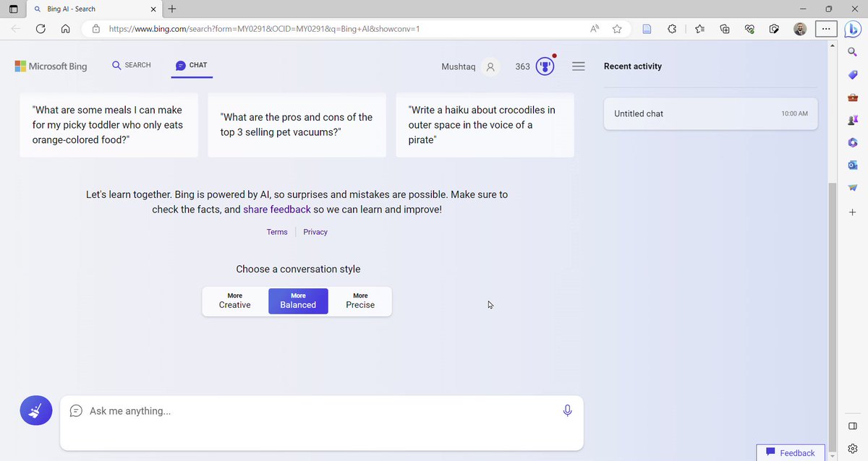Open the Extensions puzzle icon
The image size is (868, 461).
click(672, 29)
